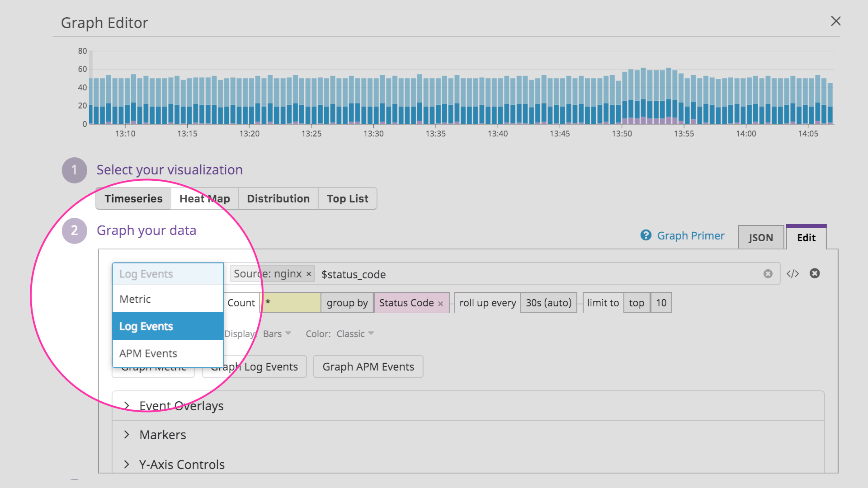868x488 pixels.
Task: Select the Heat Map visualization
Action: pos(204,198)
